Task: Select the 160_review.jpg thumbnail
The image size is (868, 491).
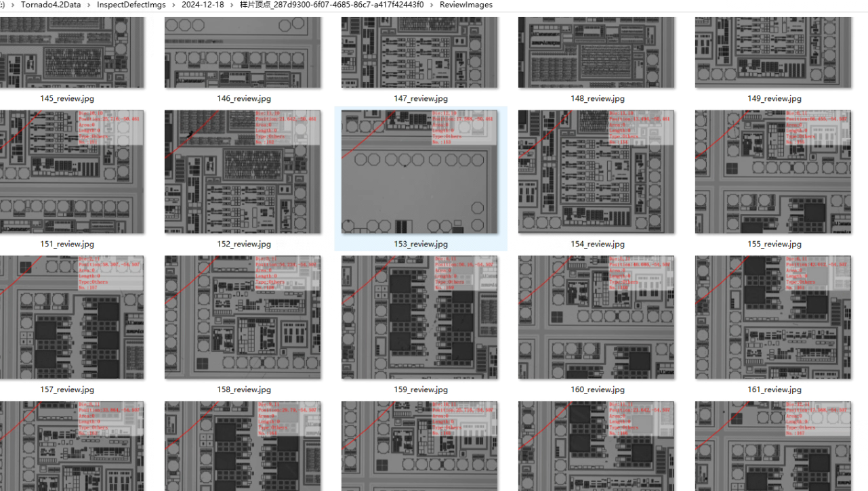Action: coord(596,317)
